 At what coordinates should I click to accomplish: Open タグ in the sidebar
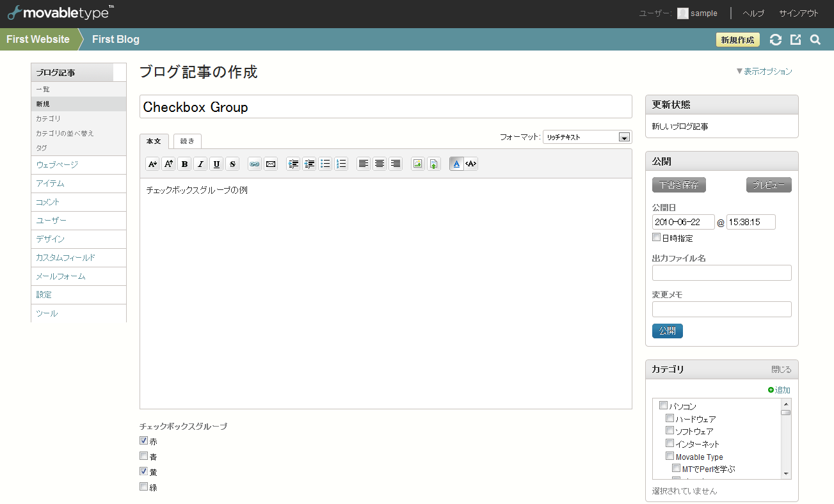point(78,148)
